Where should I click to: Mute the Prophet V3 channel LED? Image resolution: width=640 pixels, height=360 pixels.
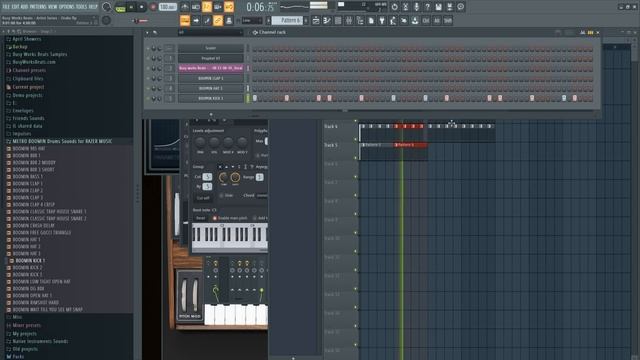pyautogui.click(x=148, y=58)
